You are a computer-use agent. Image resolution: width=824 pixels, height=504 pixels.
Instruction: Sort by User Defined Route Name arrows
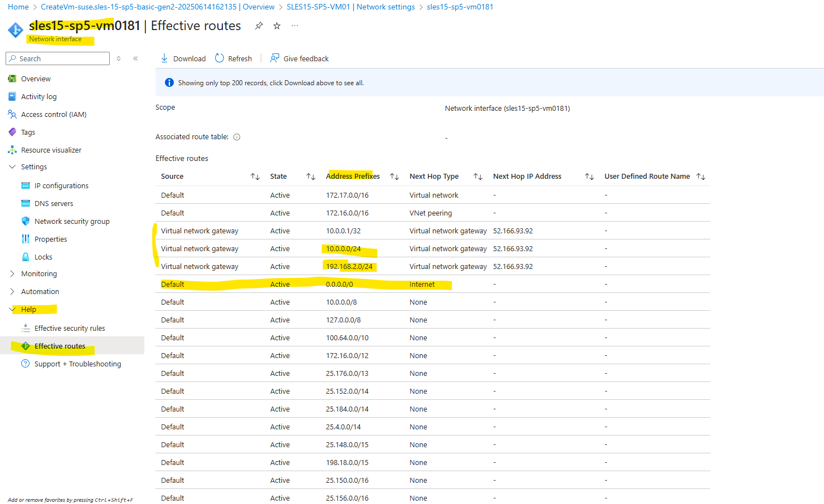[701, 177]
